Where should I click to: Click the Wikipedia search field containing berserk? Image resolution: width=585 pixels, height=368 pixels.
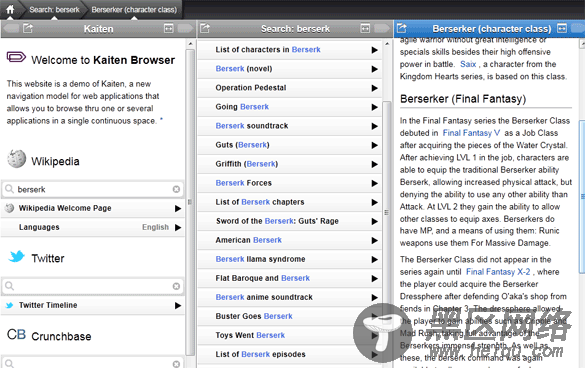click(x=93, y=189)
